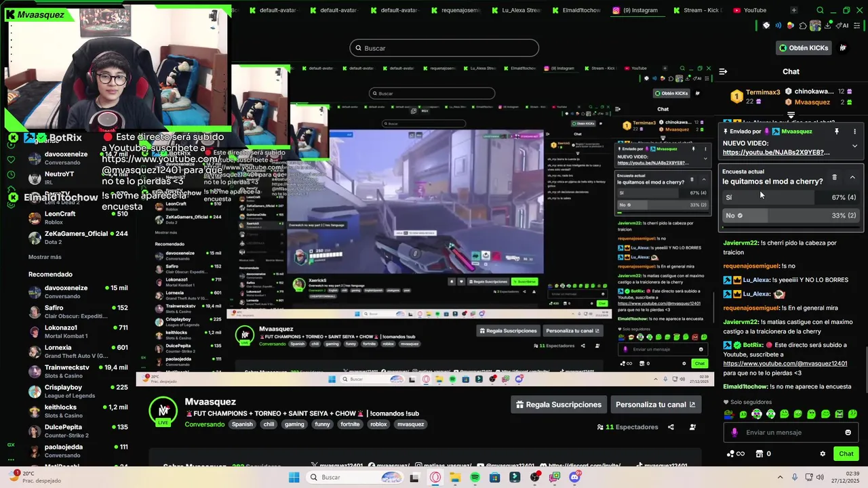868x488 pixels.
Task: Click the poll remaining-time progress bar
Action: [x=791, y=228]
